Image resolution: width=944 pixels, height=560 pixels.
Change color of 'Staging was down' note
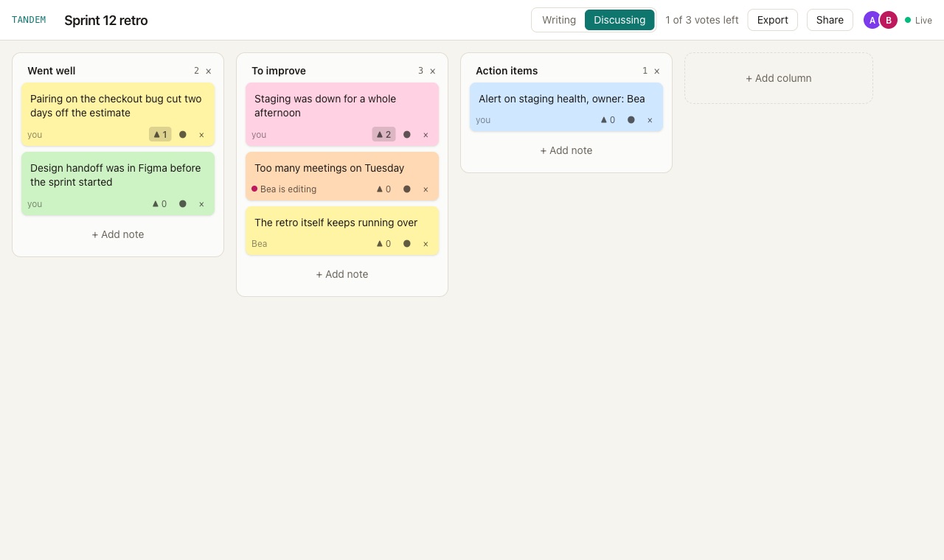[x=407, y=134]
